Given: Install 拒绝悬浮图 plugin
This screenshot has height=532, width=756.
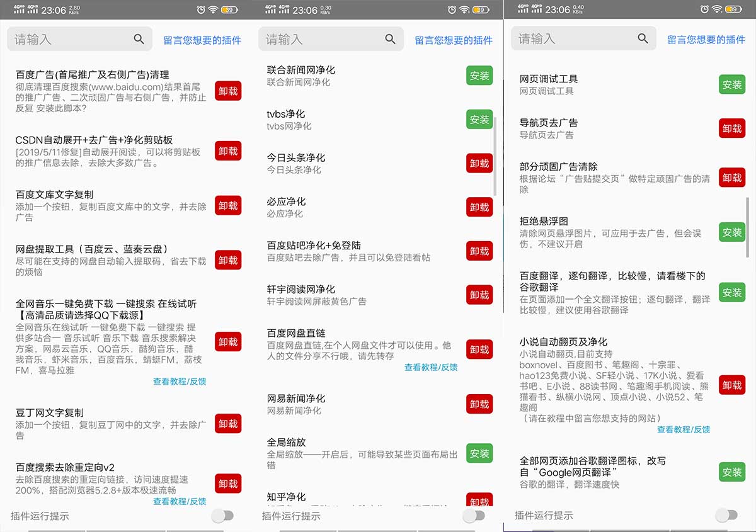Looking at the screenshot, I should pyautogui.click(x=732, y=232).
